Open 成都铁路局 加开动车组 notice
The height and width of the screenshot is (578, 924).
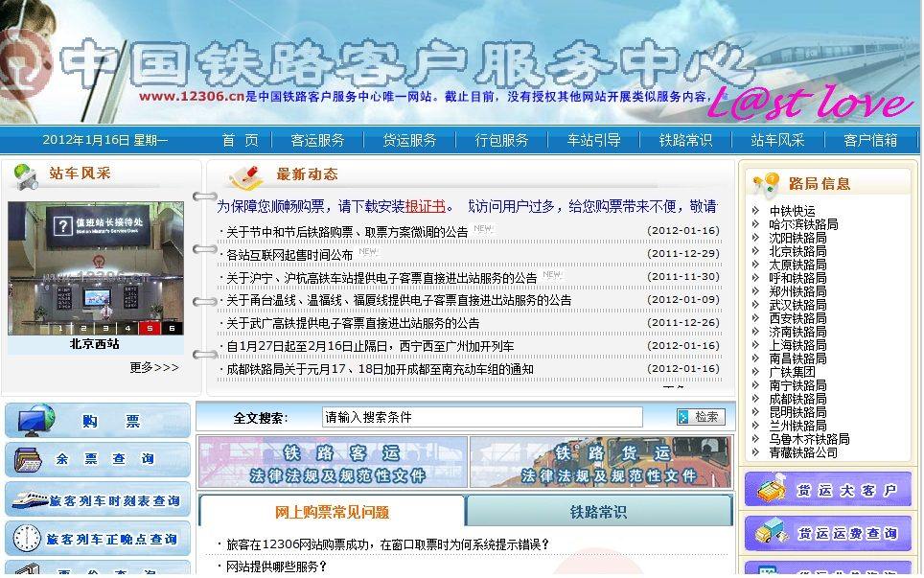click(380, 369)
